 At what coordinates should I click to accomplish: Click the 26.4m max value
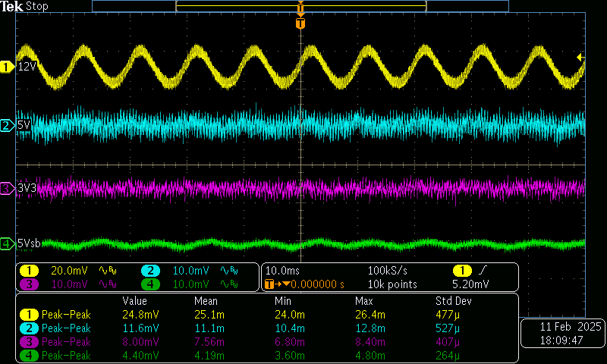tap(370, 315)
